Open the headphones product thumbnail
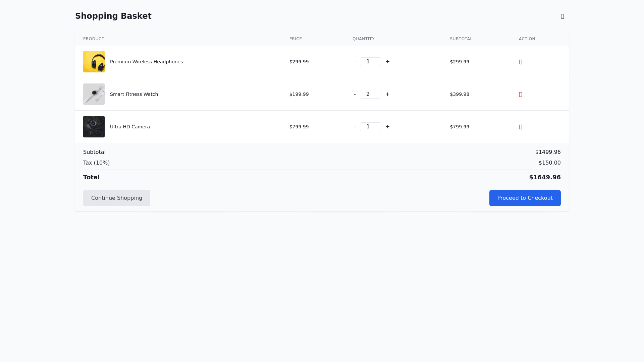Image resolution: width=644 pixels, height=362 pixels. coord(94,62)
